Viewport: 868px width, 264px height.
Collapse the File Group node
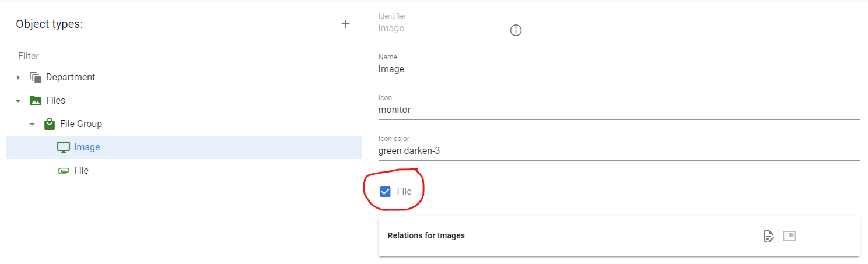tap(32, 124)
